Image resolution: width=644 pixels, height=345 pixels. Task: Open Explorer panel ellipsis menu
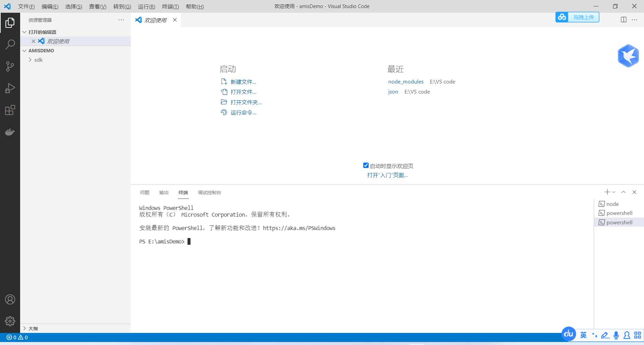pyautogui.click(x=121, y=20)
